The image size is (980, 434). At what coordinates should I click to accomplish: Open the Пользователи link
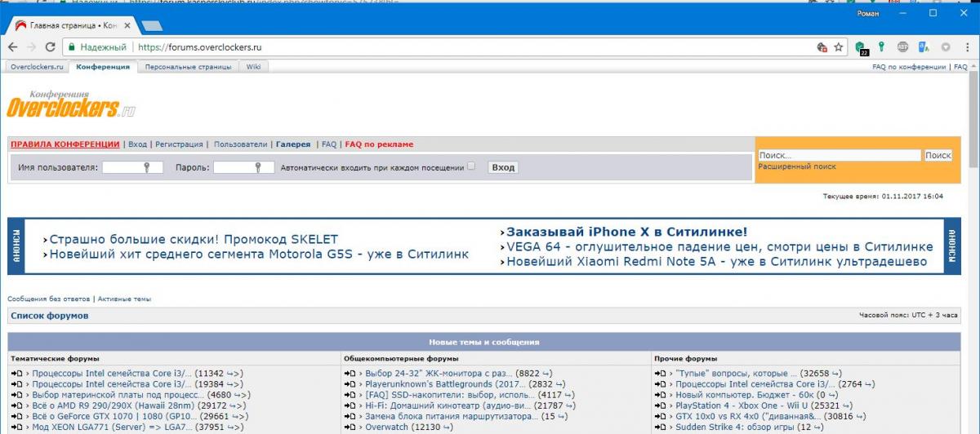[x=240, y=144]
